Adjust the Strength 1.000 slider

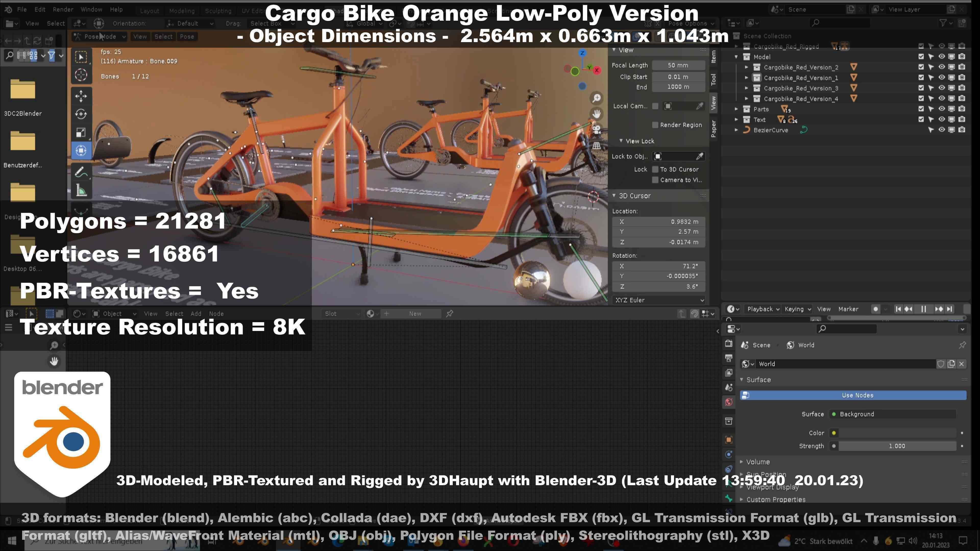point(897,446)
